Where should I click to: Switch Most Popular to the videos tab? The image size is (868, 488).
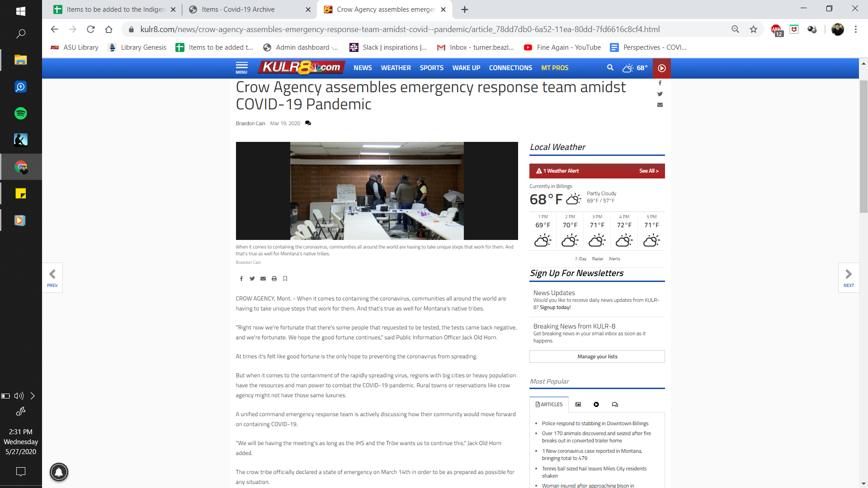pos(596,404)
